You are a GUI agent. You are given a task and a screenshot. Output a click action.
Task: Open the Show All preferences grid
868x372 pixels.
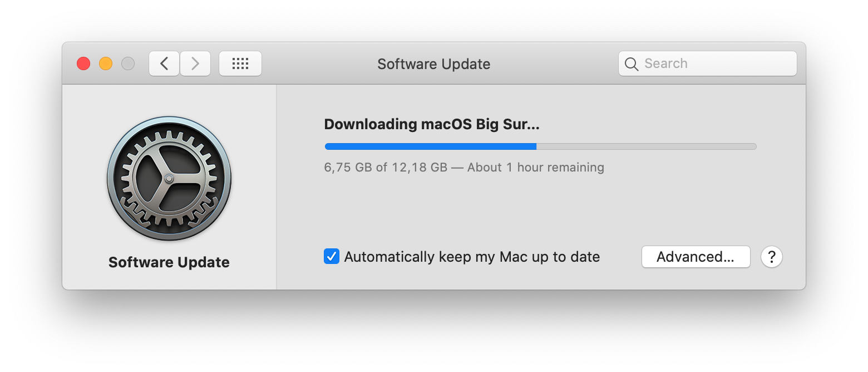240,63
